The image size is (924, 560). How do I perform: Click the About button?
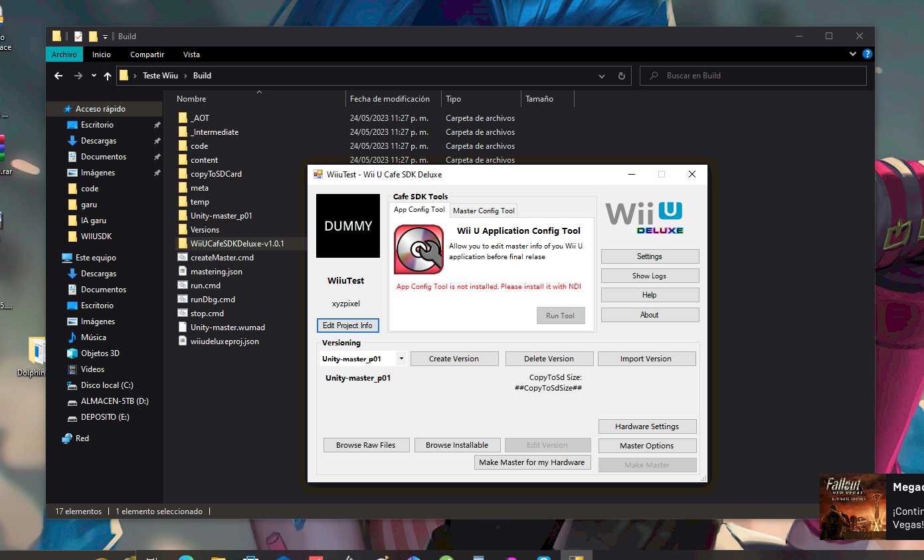[x=650, y=315]
